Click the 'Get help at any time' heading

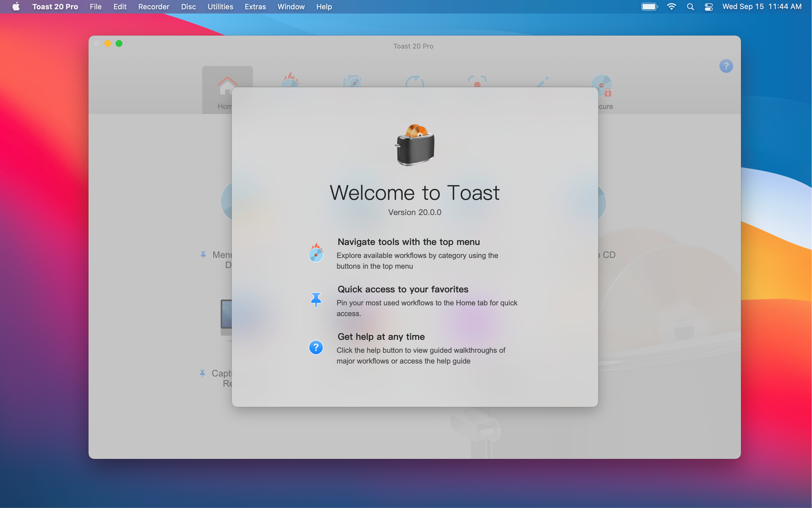pyautogui.click(x=381, y=337)
